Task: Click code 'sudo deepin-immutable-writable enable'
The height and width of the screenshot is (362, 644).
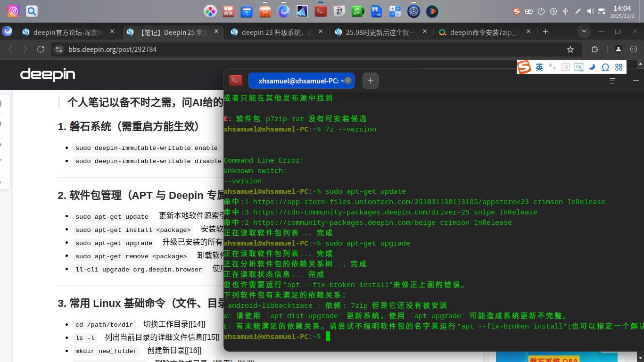Action: (147, 148)
